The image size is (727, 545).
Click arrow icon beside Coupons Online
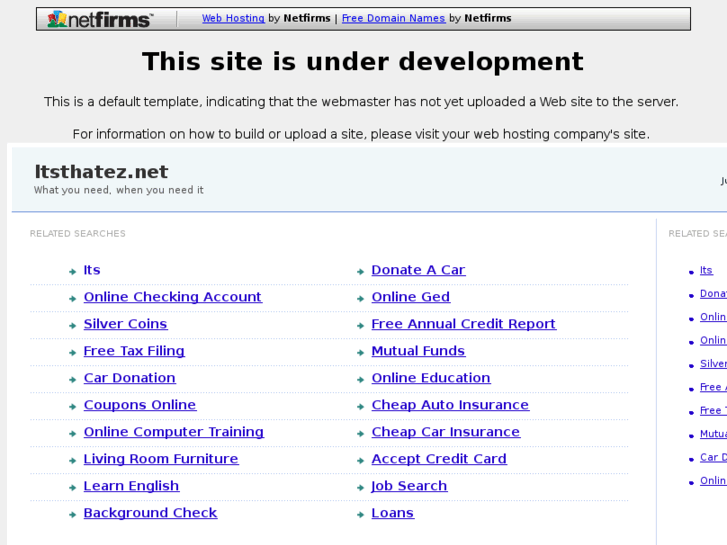pos(72,407)
